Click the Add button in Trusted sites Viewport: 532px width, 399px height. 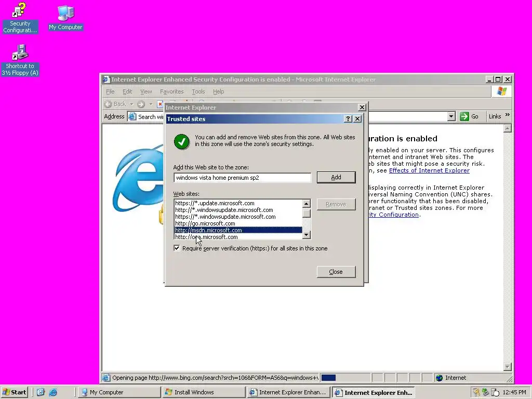point(336,177)
